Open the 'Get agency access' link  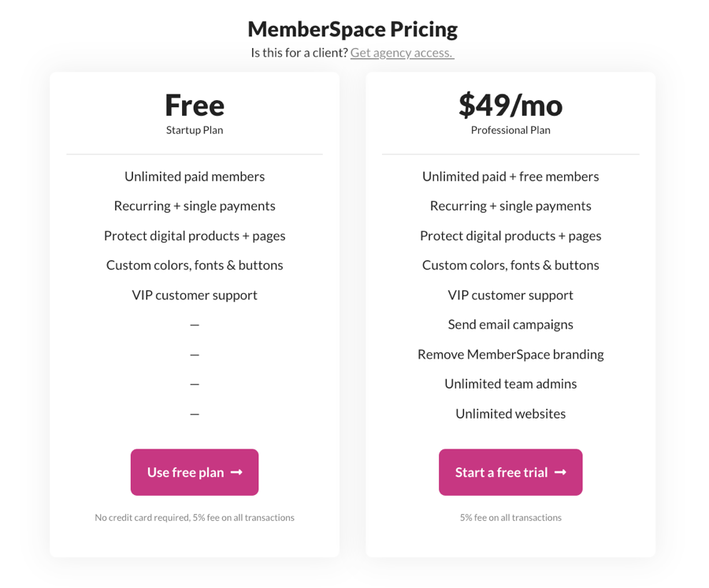[x=402, y=53]
